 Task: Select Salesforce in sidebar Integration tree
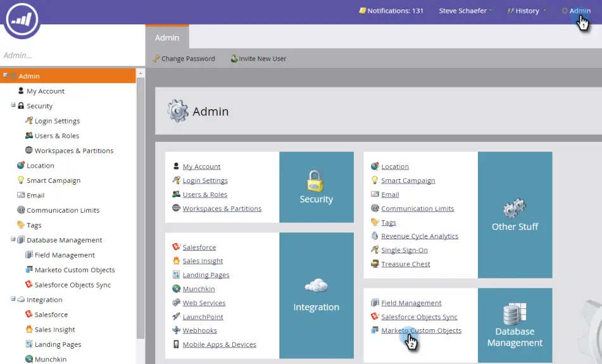pyautogui.click(x=51, y=314)
